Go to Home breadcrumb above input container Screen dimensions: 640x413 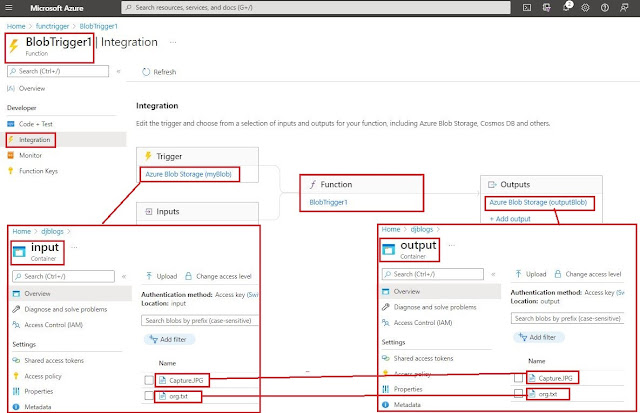[22, 231]
